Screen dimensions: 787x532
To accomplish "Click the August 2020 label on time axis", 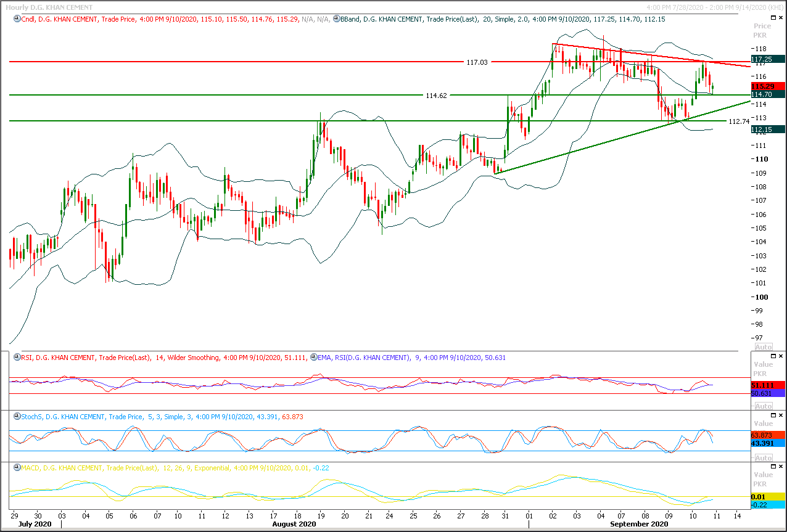I will [293, 524].
